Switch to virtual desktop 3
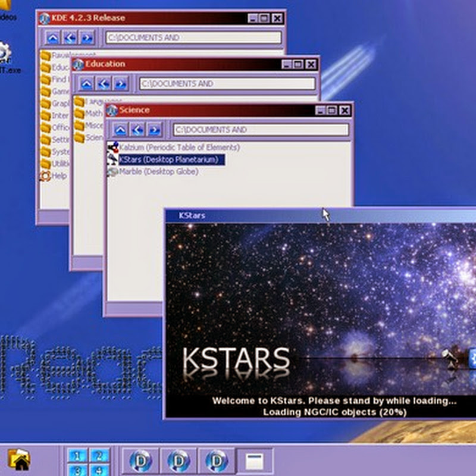This screenshot has height=476, width=476. (x=77, y=469)
